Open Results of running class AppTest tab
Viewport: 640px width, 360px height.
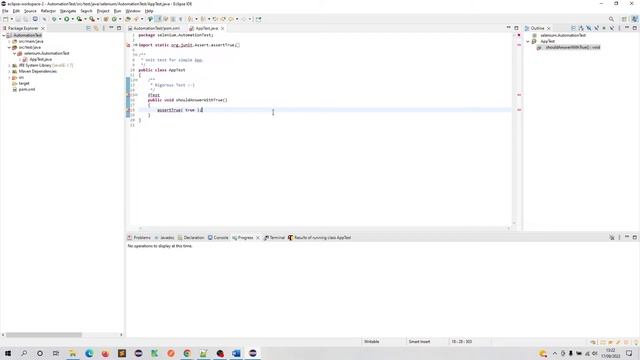tap(320, 238)
